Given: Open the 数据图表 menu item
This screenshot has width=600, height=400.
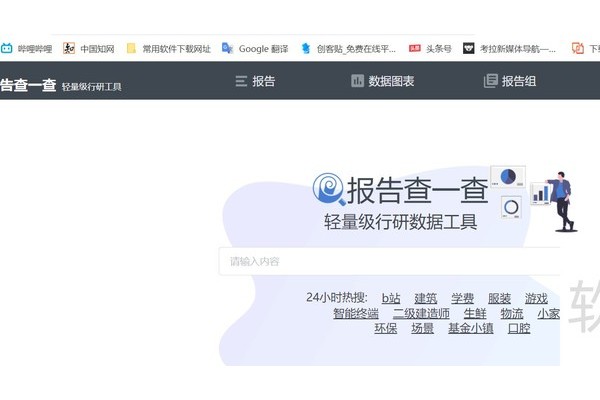Looking at the screenshot, I should 391,81.
